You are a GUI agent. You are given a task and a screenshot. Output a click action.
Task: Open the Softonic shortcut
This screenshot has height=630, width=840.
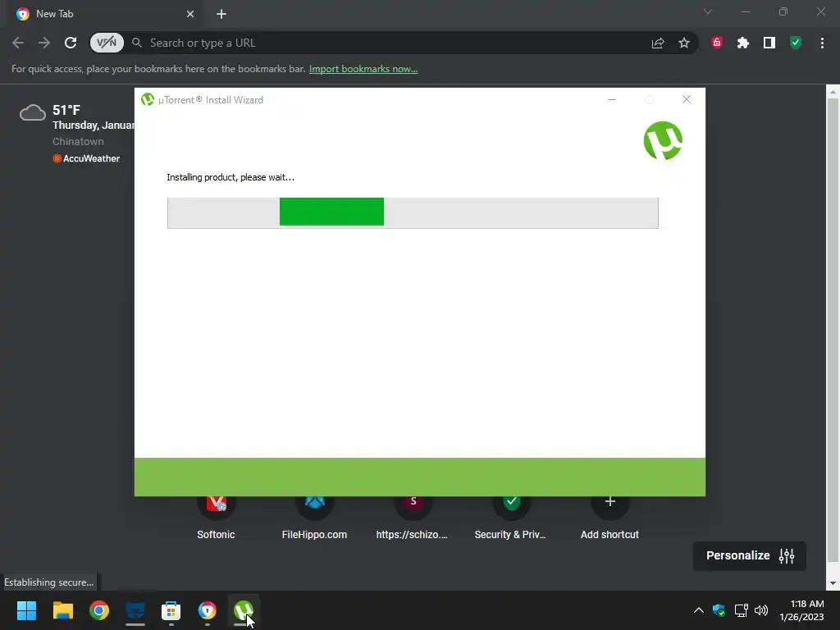(216, 518)
